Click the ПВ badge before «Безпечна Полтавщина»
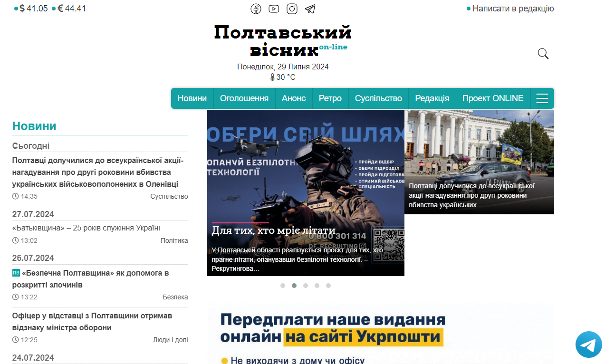 click(16, 273)
